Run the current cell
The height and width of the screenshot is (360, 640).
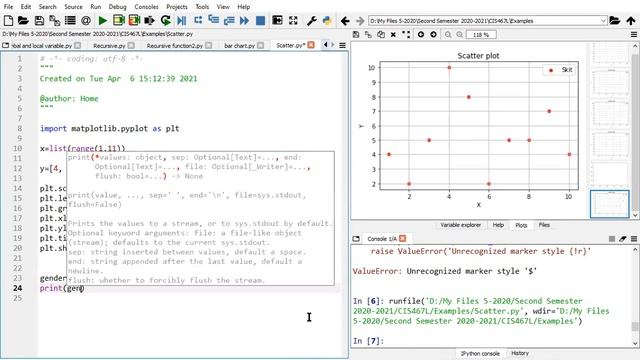point(118,20)
